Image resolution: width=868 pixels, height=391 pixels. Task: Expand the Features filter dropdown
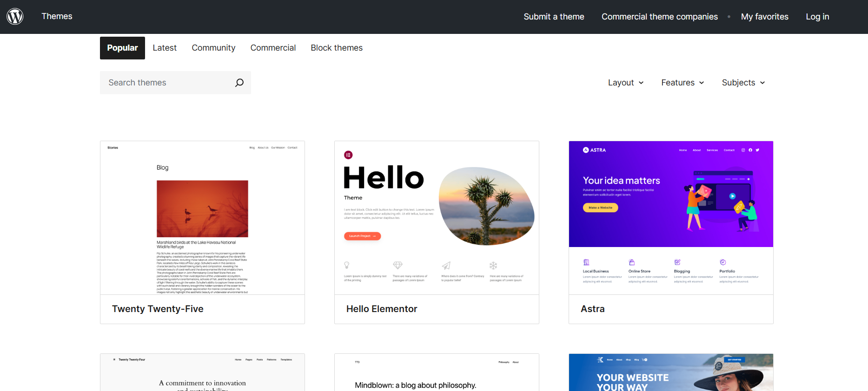point(682,83)
